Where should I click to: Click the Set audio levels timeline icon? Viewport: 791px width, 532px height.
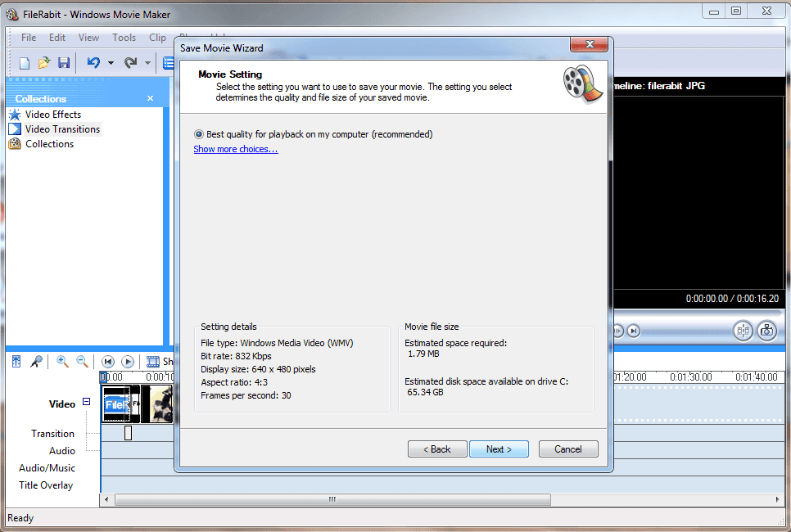16,361
